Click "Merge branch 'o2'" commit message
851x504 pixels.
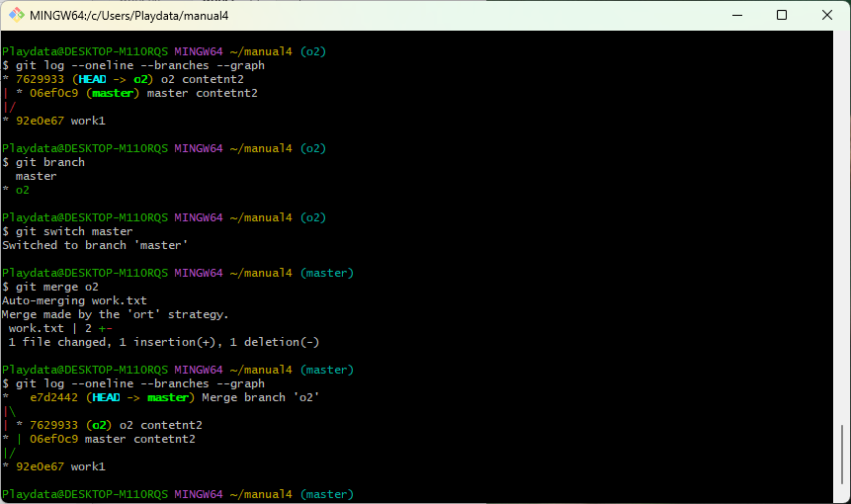(x=261, y=397)
